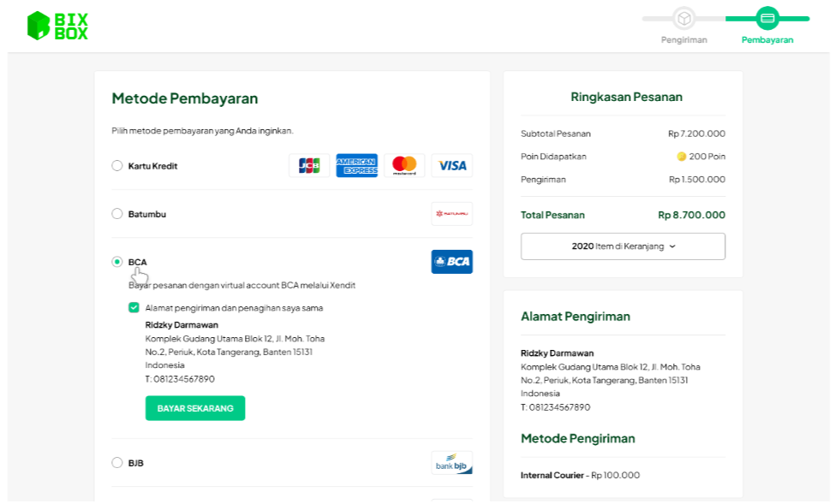Go to the Pengiriman step label

tap(683, 40)
